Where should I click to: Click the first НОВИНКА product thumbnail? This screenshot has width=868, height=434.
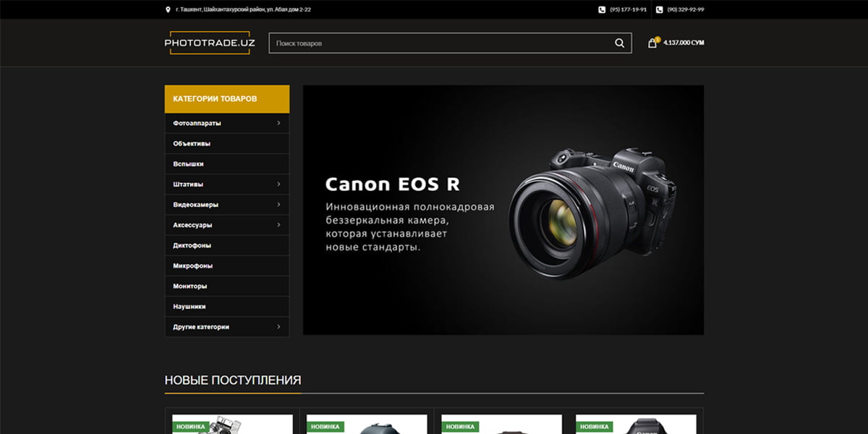coord(232,424)
